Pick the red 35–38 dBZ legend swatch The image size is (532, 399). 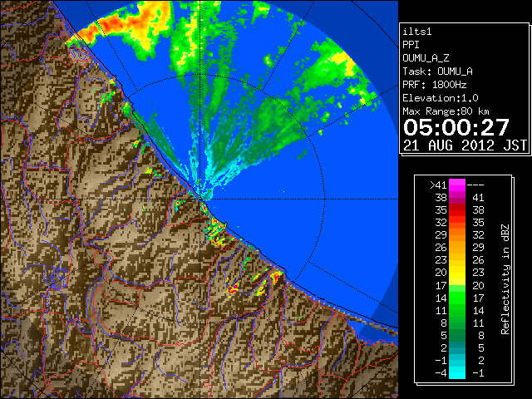click(x=457, y=210)
